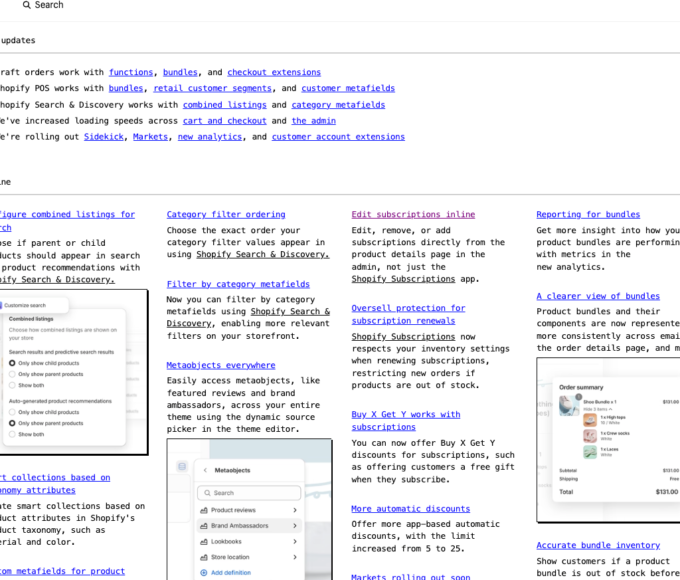Follow the 'customer account extensions' link
The image size is (680, 580).
click(x=338, y=137)
